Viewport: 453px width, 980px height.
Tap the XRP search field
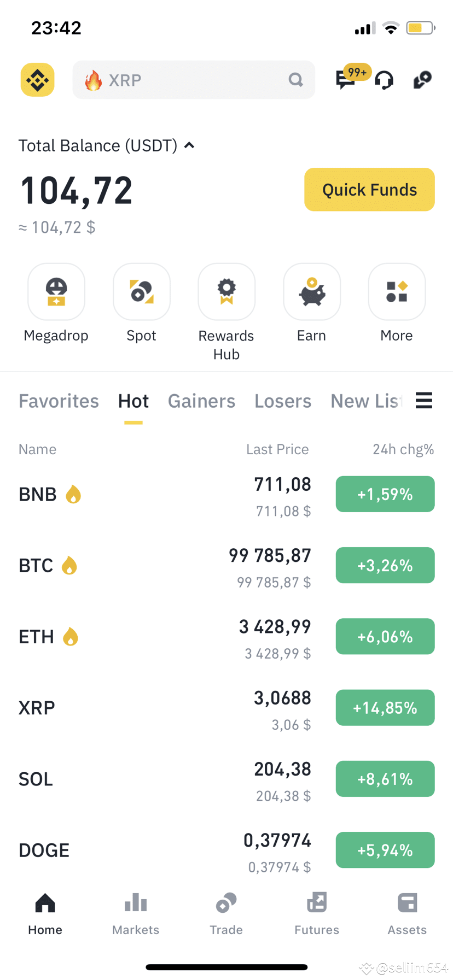pos(194,80)
